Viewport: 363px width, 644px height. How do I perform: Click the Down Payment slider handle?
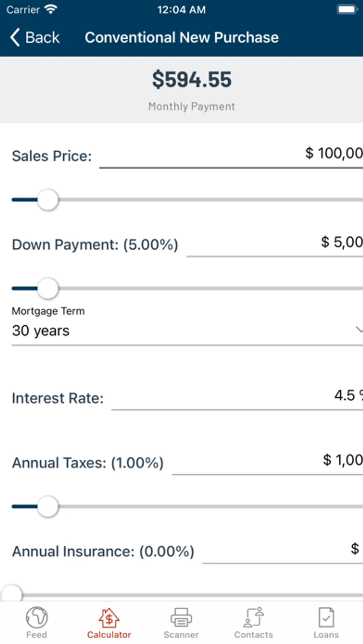(48, 289)
